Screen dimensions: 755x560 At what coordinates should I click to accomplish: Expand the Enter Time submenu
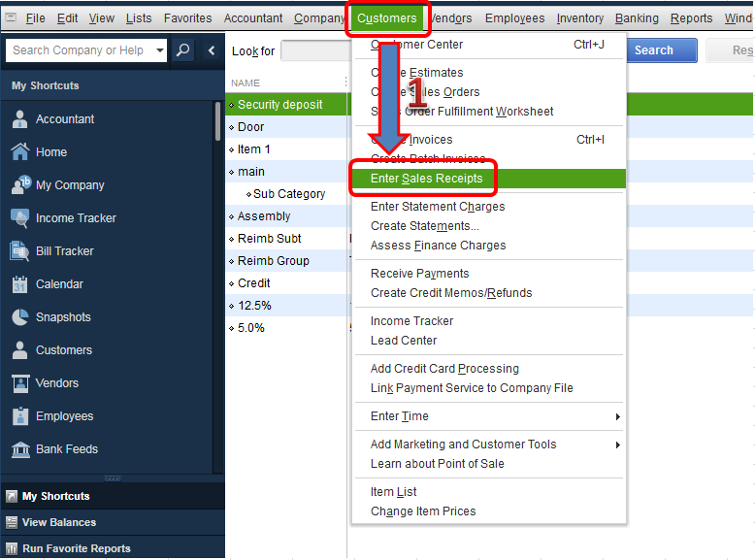pos(617,416)
